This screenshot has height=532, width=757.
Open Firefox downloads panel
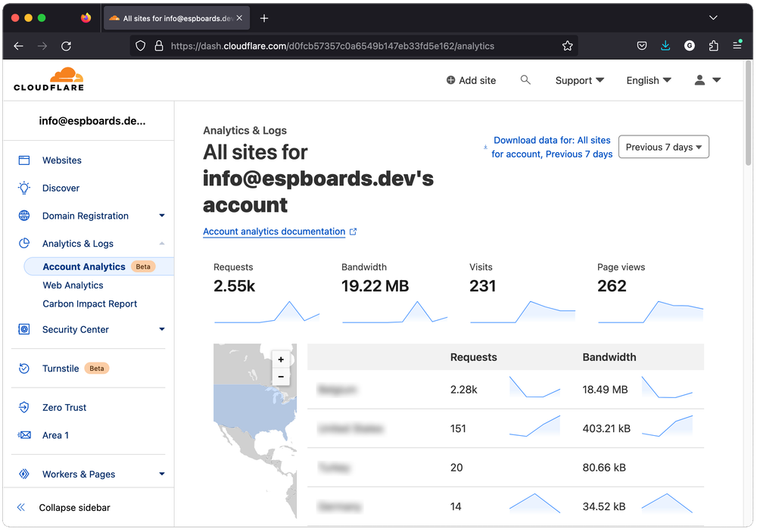coord(665,46)
